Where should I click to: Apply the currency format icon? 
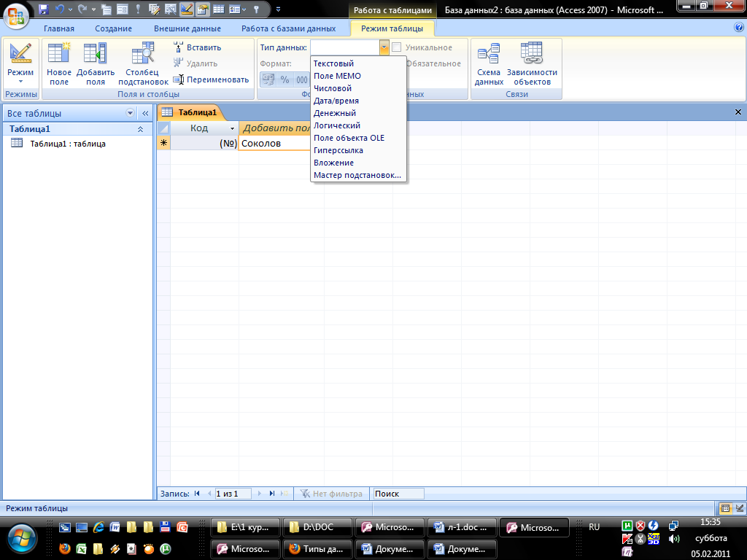(x=268, y=79)
